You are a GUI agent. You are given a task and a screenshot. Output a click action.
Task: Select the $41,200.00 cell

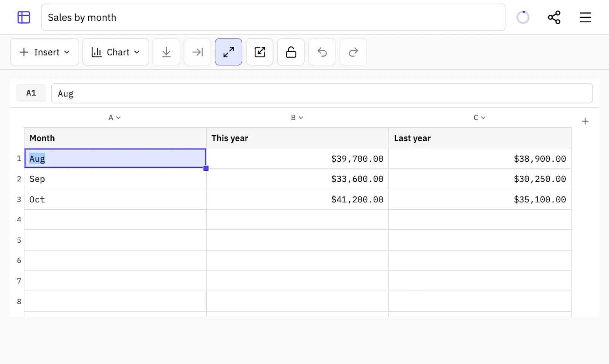point(298,199)
